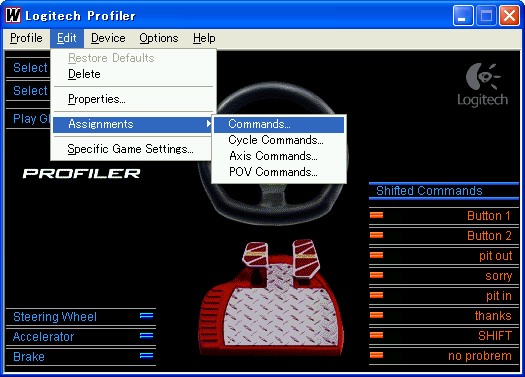Open the Profile menu
Viewport: 525px width, 377px height.
(26, 38)
